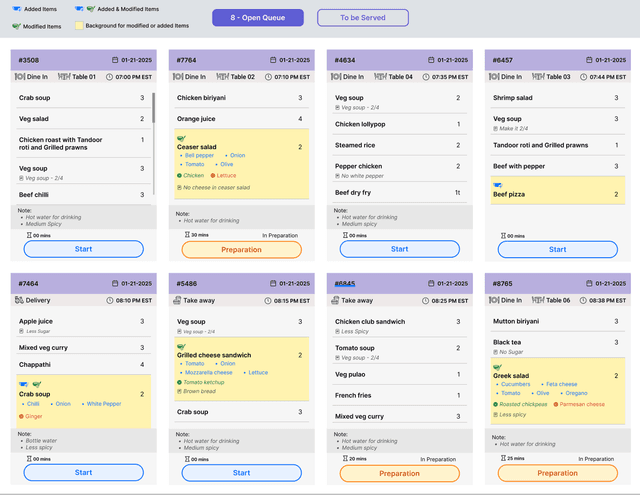Switch to the 8 - Open Queue tab
The image size is (640, 495).
click(x=258, y=18)
